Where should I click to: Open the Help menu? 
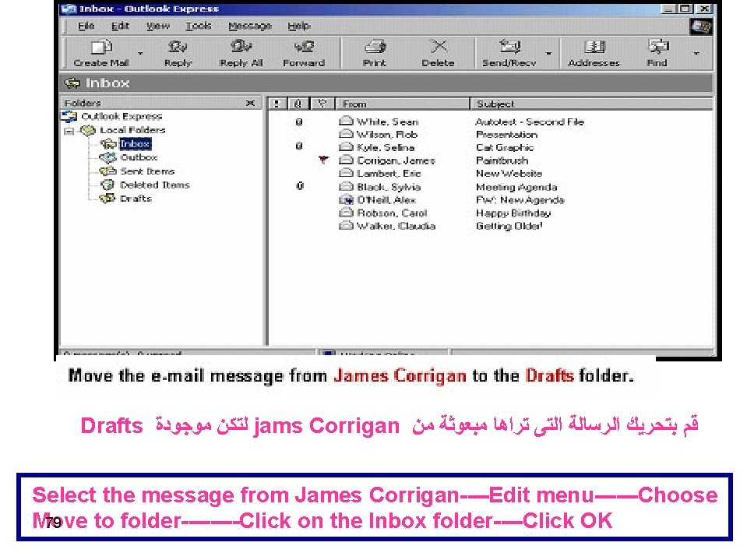298,26
